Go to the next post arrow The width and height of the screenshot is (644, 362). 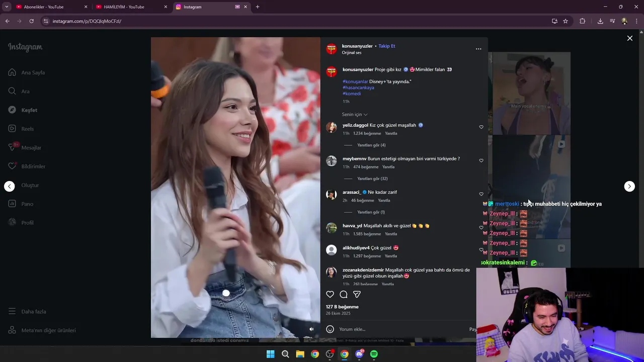click(x=629, y=187)
